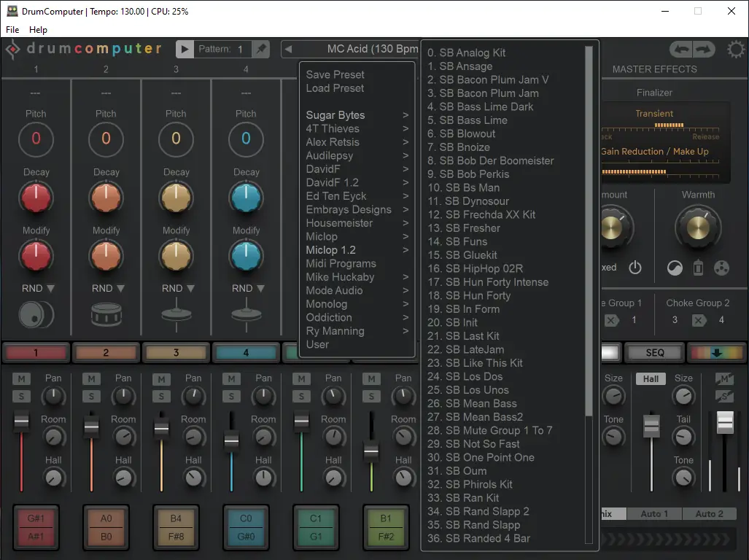The width and height of the screenshot is (749, 560).
Task: Click the randomize dice icon under Warmth
Action: tap(721, 268)
